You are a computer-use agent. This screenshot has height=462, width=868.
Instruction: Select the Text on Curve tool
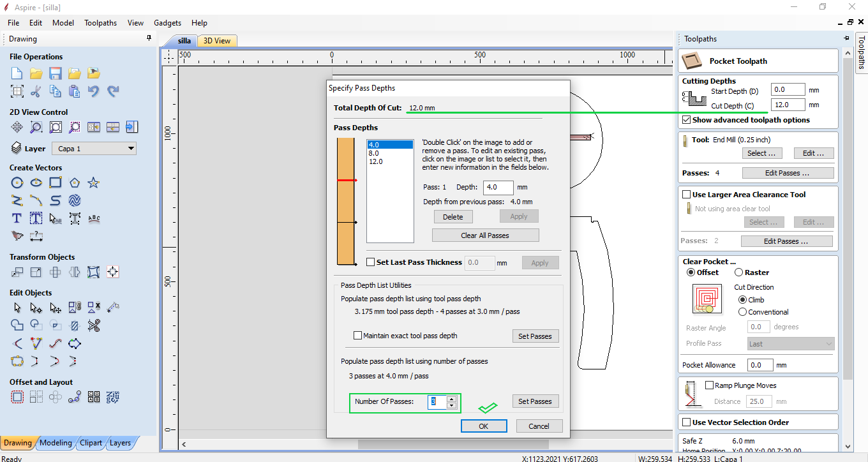pos(94,218)
